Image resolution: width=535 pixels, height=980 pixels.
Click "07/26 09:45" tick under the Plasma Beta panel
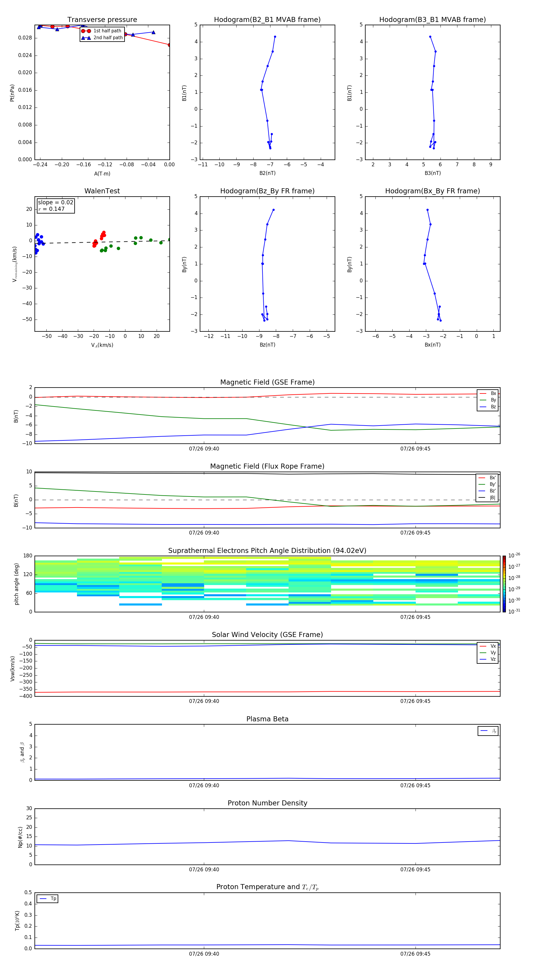416,785
